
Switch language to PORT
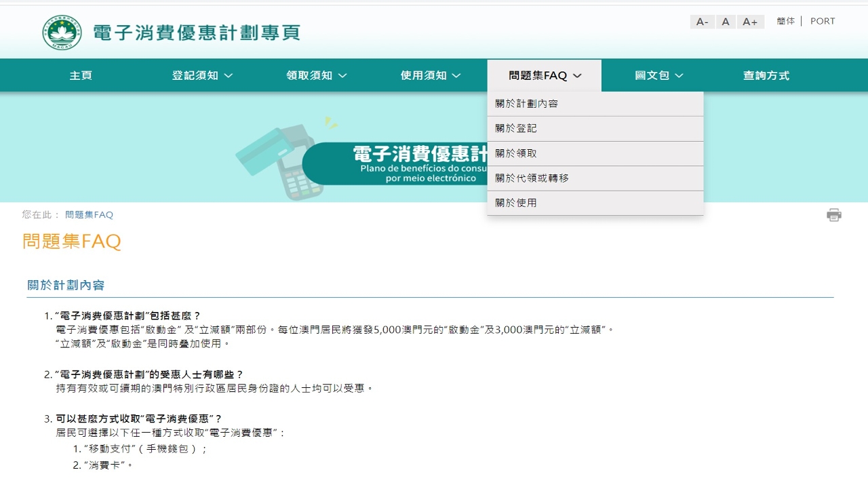823,21
